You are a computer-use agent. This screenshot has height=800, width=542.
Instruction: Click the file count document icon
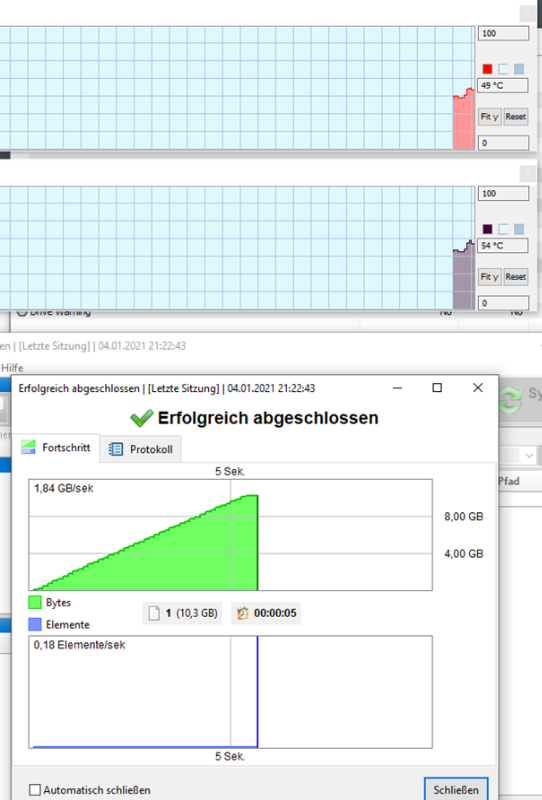point(154,613)
